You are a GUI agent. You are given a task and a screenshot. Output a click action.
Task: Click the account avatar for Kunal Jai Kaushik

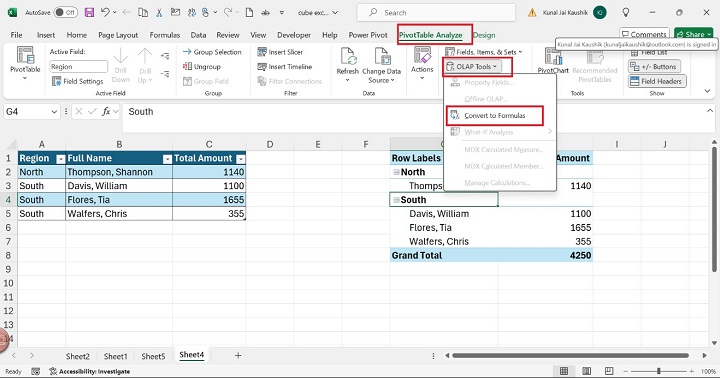coord(600,13)
